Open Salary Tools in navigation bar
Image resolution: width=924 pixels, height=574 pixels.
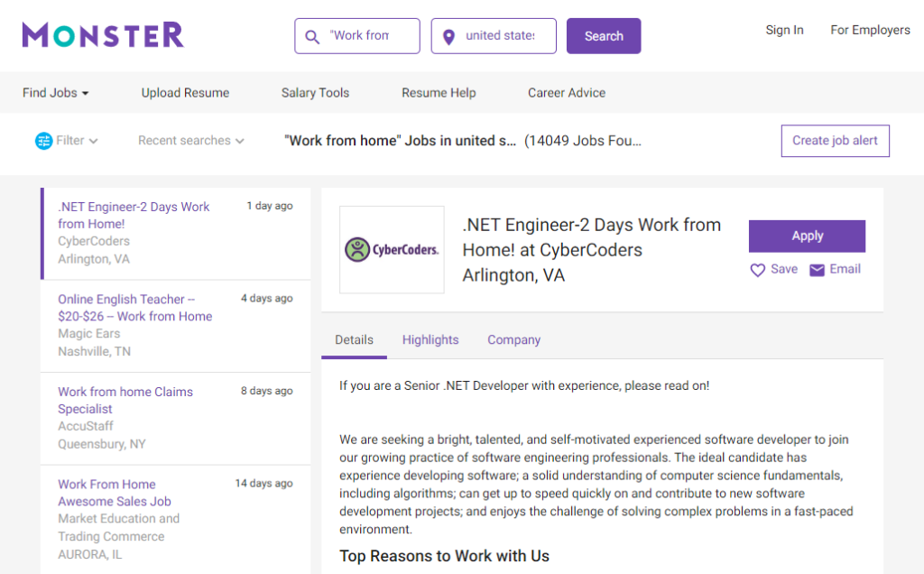(315, 93)
